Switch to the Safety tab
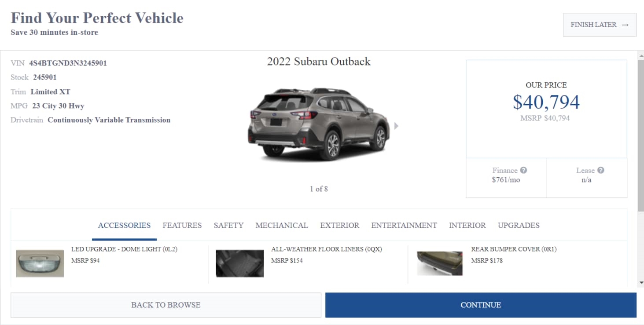The width and height of the screenshot is (644, 325). pos(228,225)
